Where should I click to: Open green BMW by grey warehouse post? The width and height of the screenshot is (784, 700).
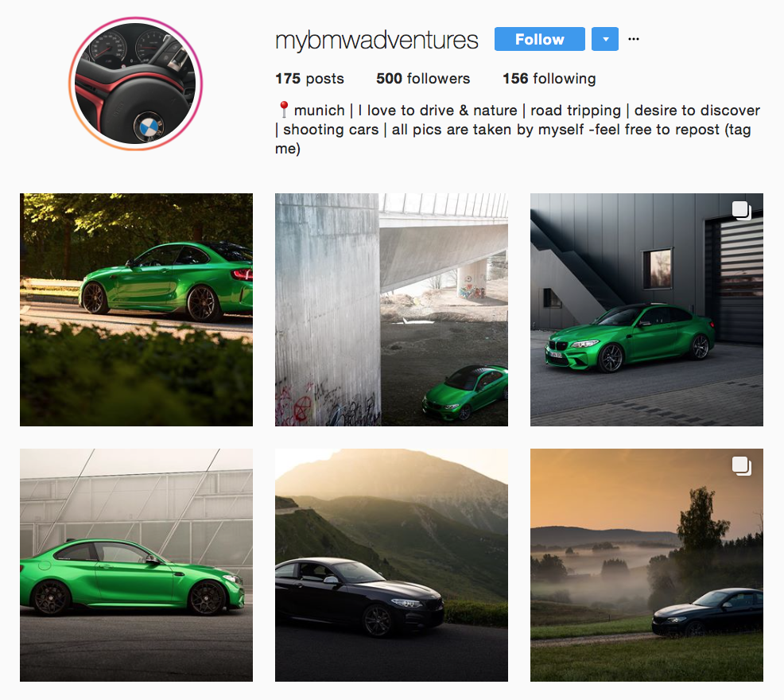coord(646,309)
